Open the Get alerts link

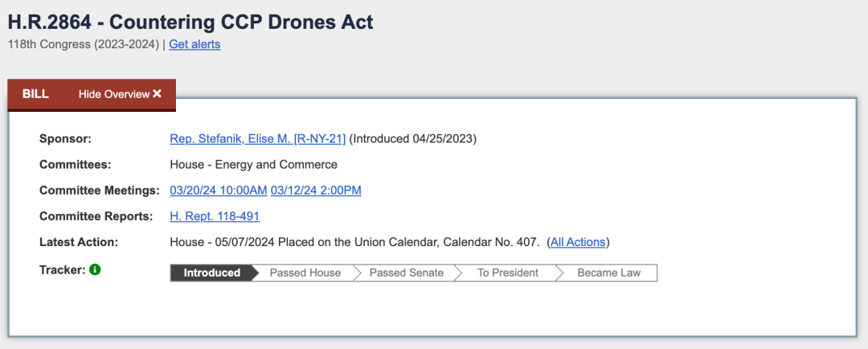tap(194, 44)
